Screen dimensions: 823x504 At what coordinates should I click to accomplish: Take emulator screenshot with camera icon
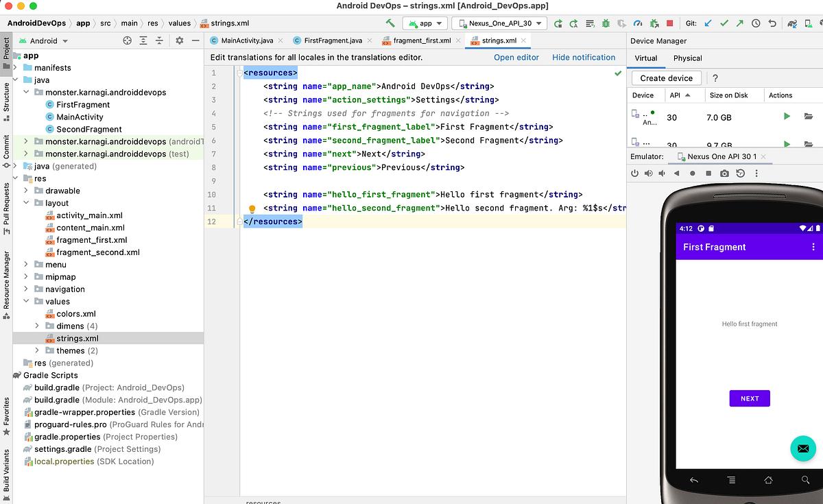point(724,173)
